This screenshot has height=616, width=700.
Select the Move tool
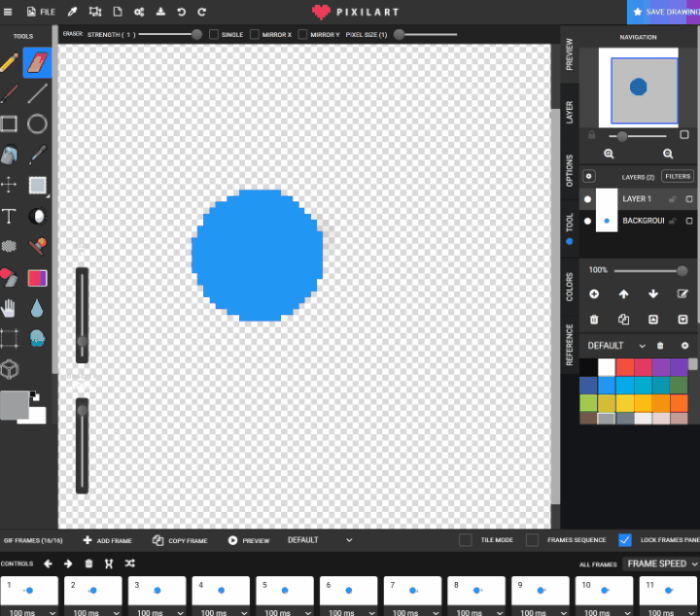click(x=9, y=185)
